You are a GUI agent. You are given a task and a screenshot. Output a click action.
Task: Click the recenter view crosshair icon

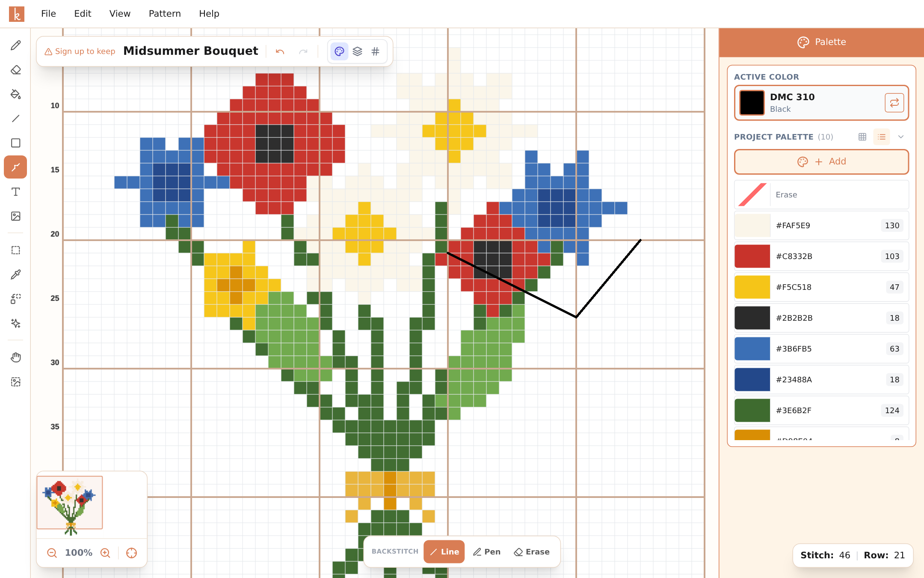coord(132,553)
